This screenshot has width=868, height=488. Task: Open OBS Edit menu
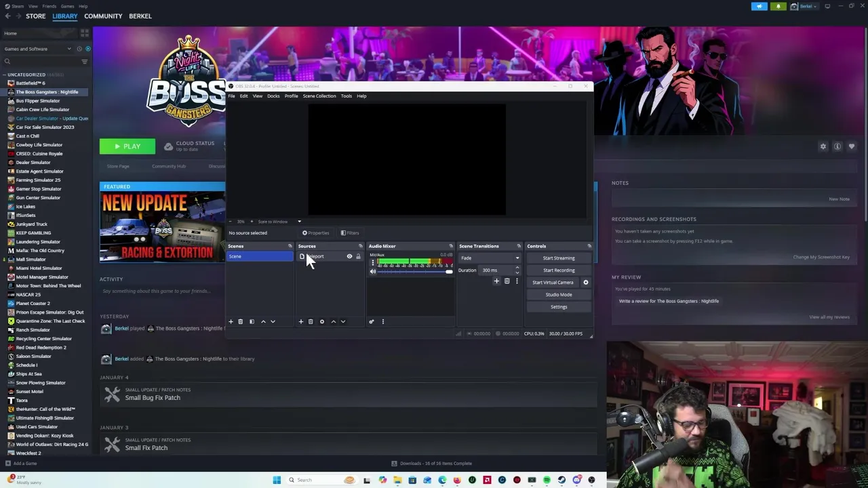click(x=243, y=96)
